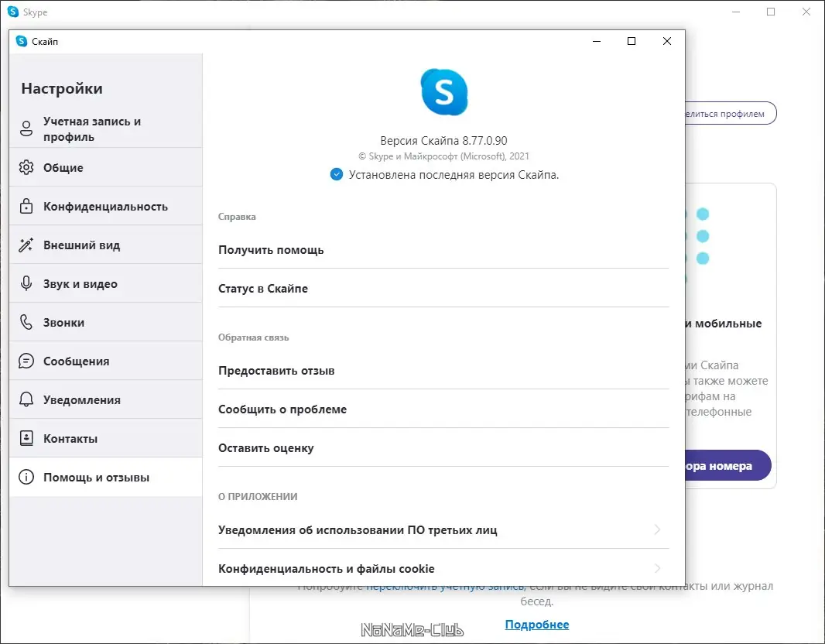825x644 pixels.
Task: Go to the Звук и видео section
Action: tap(106, 283)
